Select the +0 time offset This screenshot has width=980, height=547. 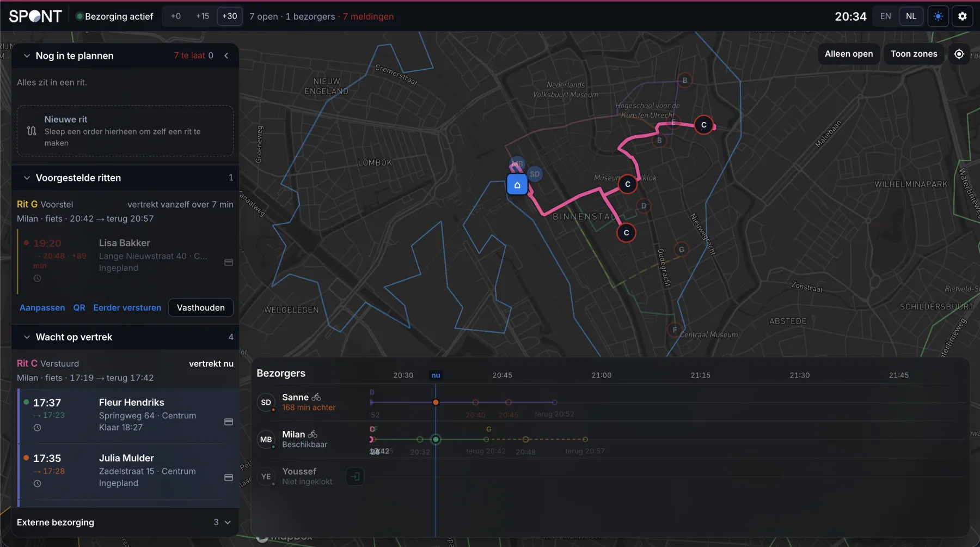175,16
